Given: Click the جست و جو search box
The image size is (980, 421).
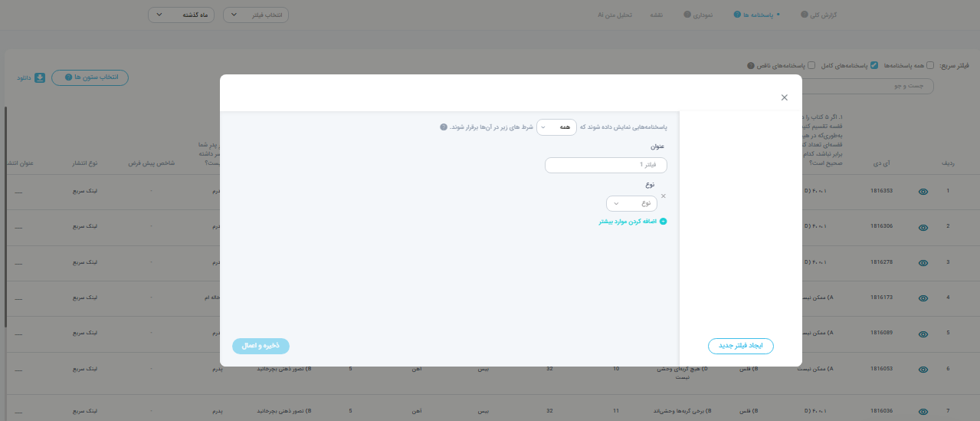Looking at the screenshot, I should [x=869, y=86].
